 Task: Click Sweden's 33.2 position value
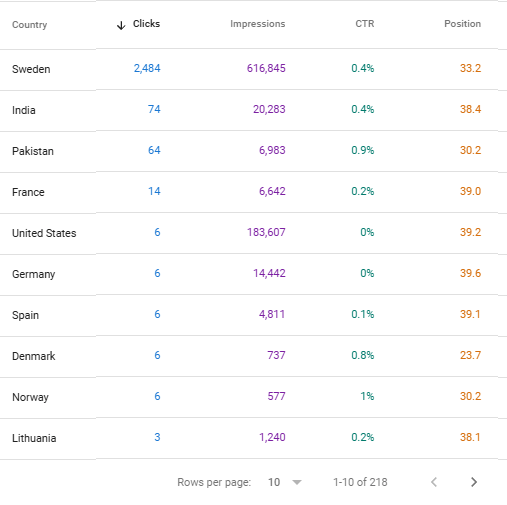pyautogui.click(x=470, y=68)
